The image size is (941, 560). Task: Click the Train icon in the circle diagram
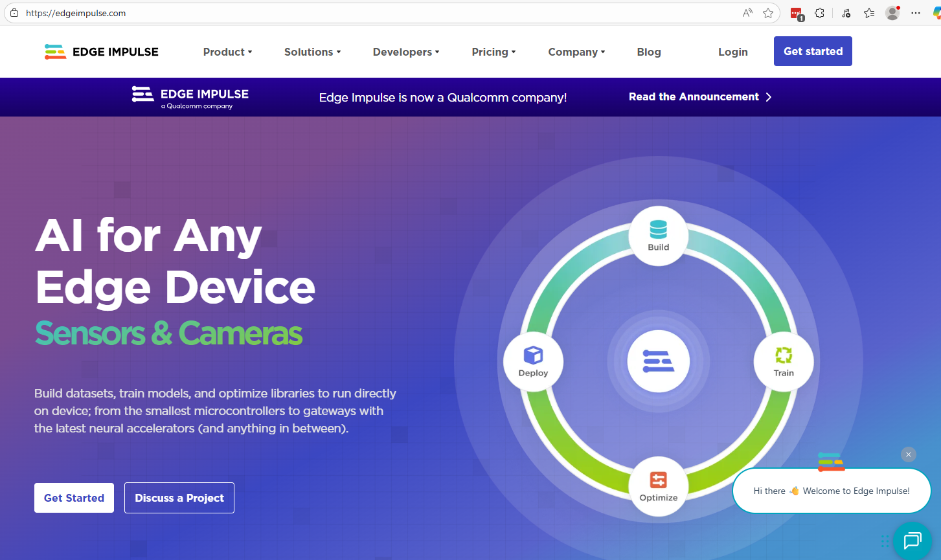[x=784, y=356]
